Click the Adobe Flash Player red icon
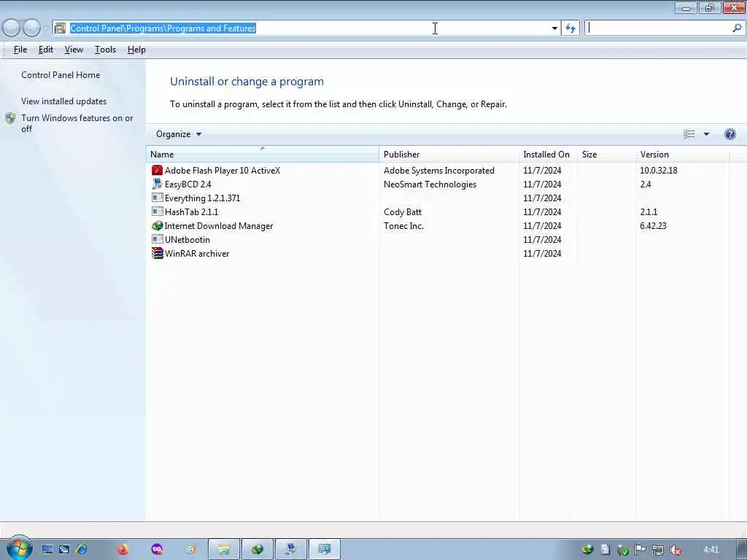Screen dimensions: 747x560 [158, 170]
